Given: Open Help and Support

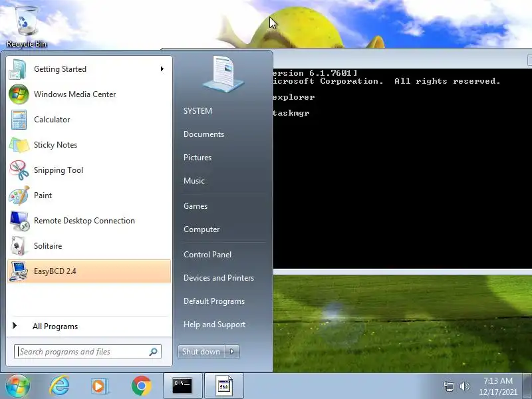Looking at the screenshot, I should click(214, 325).
